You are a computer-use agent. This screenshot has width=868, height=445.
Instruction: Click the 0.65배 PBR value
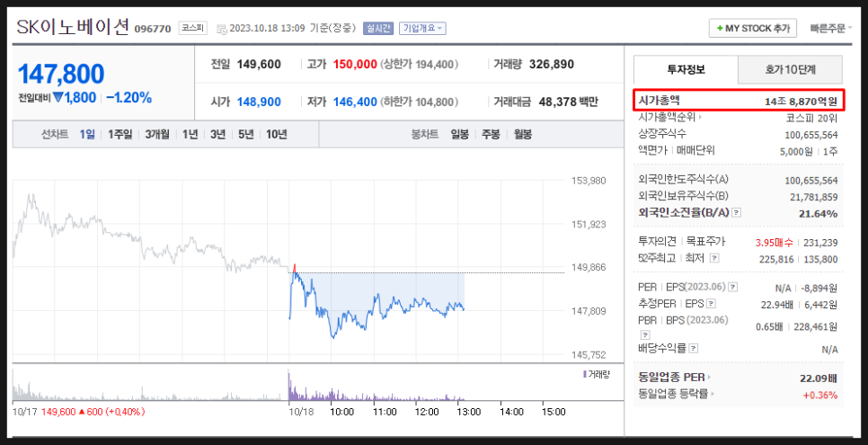click(x=769, y=326)
